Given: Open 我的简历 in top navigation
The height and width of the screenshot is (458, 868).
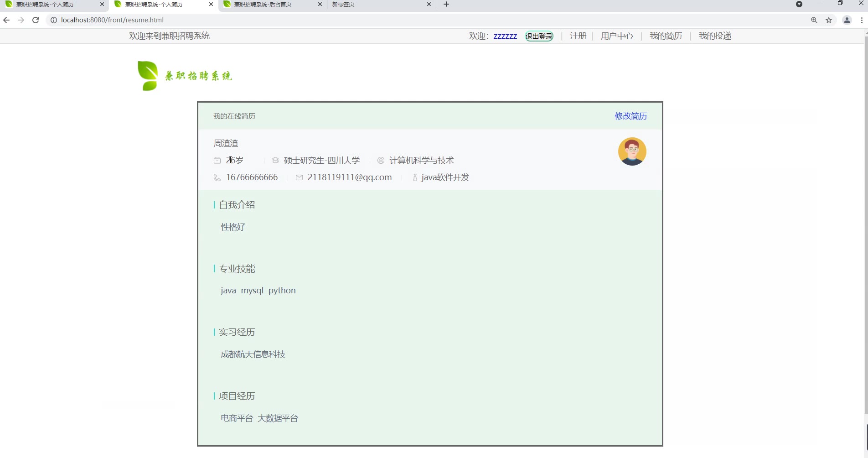Looking at the screenshot, I should pyautogui.click(x=666, y=36).
